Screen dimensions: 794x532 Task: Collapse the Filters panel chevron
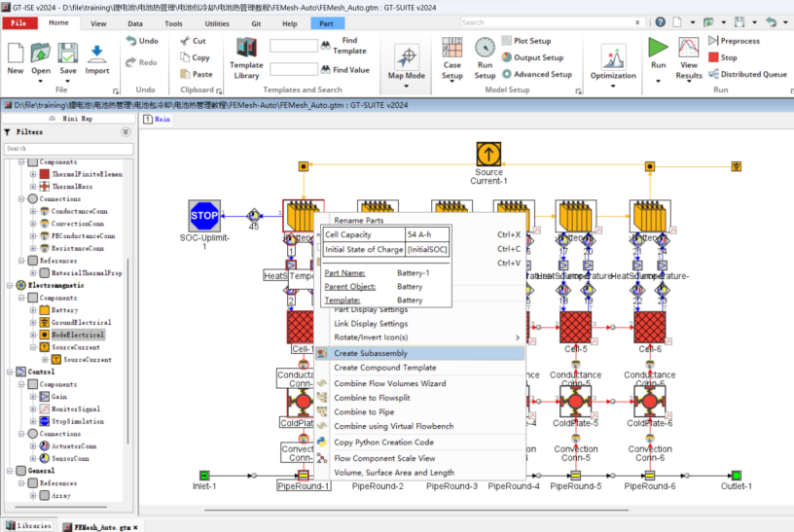click(x=126, y=131)
